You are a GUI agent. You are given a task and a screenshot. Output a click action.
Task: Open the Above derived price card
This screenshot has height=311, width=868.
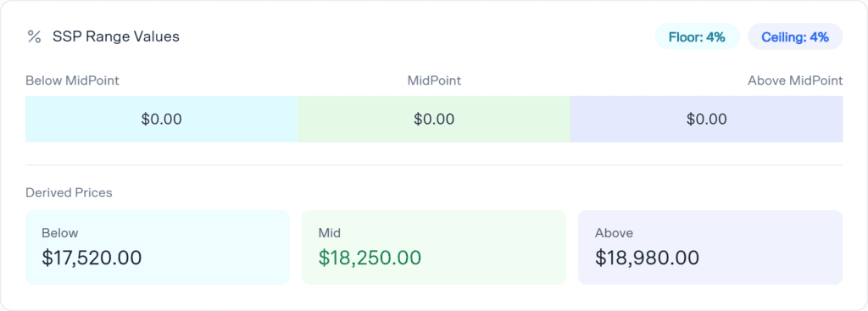pyautogui.click(x=710, y=247)
